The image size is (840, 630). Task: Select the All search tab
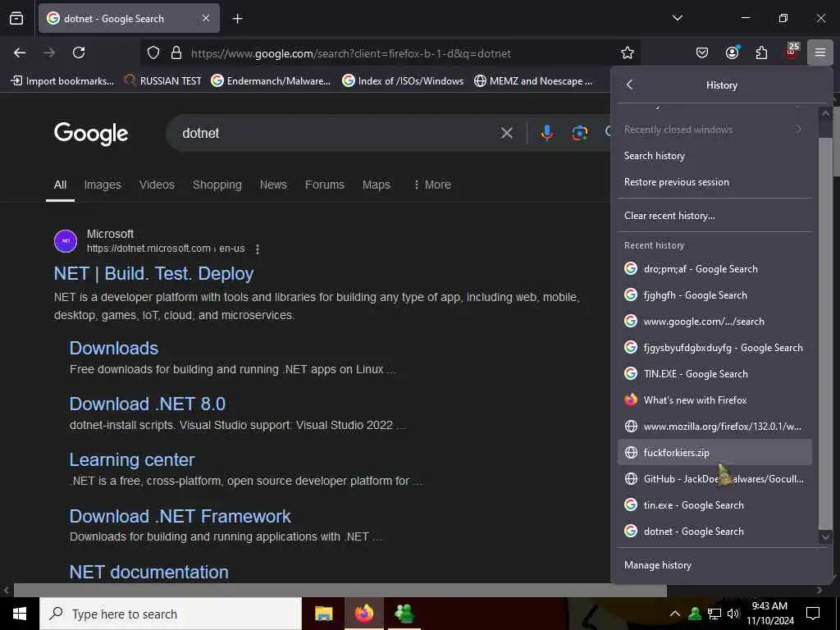point(60,185)
